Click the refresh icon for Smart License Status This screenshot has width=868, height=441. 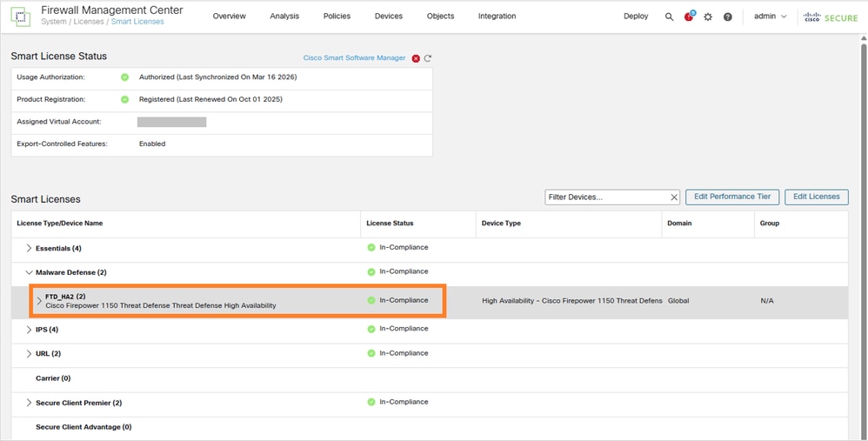pos(427,58)
